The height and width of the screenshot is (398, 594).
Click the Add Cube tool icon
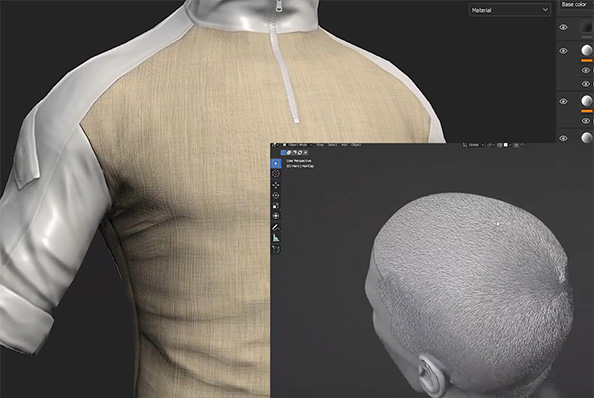pyautogui.click(x=276, y=249)
